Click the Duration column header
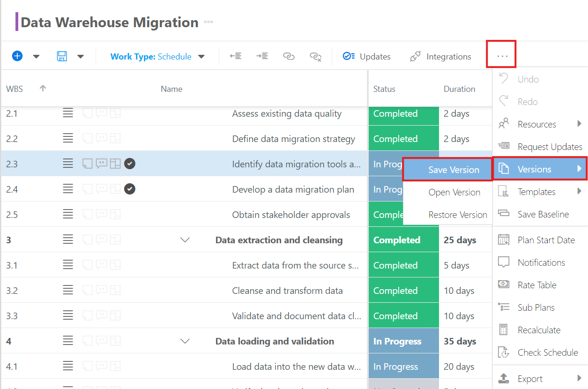 click(x=460, y=89)
